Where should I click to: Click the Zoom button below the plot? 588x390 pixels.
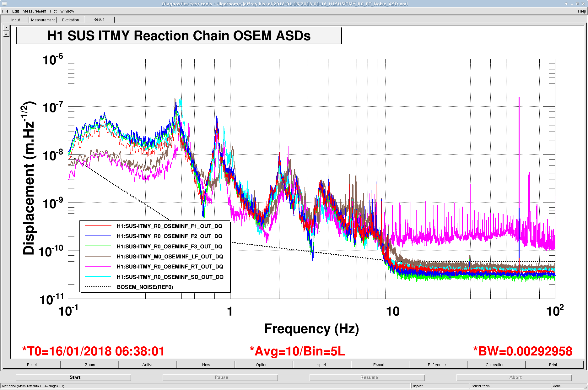90,365
